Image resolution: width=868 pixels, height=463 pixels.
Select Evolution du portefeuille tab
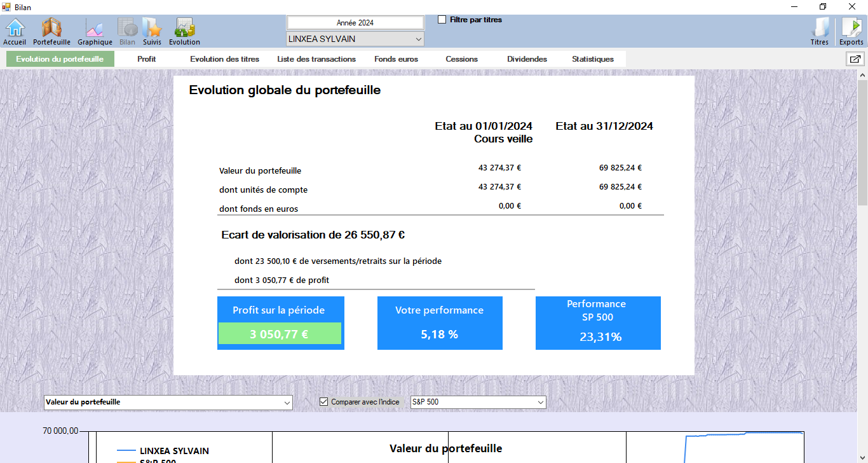(60, 59)
